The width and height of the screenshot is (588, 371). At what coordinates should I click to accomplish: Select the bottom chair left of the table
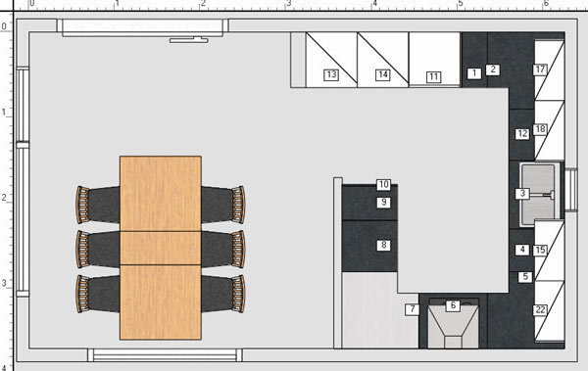coord(98,294)
